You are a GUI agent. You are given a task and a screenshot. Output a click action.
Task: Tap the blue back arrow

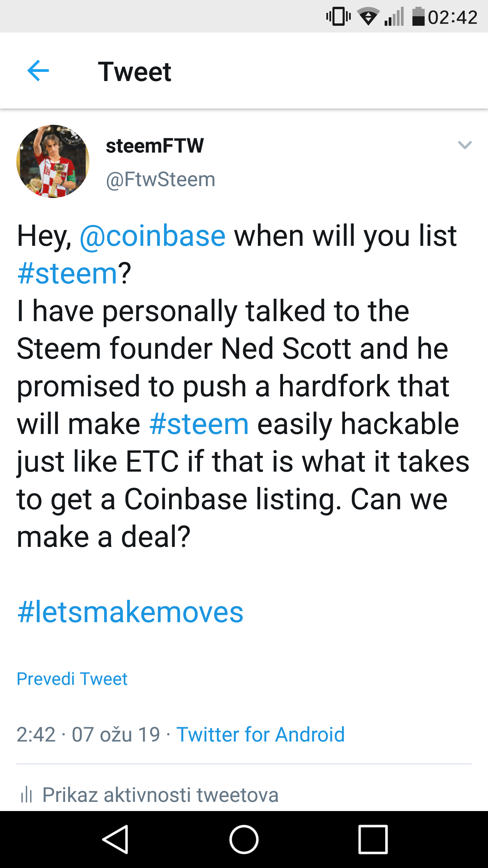[38, 71]
